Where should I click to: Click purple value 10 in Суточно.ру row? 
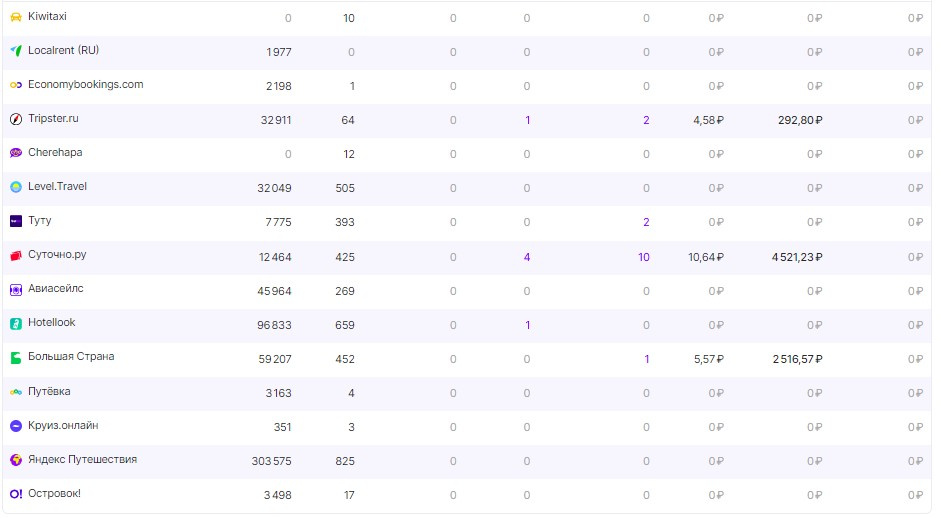click(x=644, y=257)
